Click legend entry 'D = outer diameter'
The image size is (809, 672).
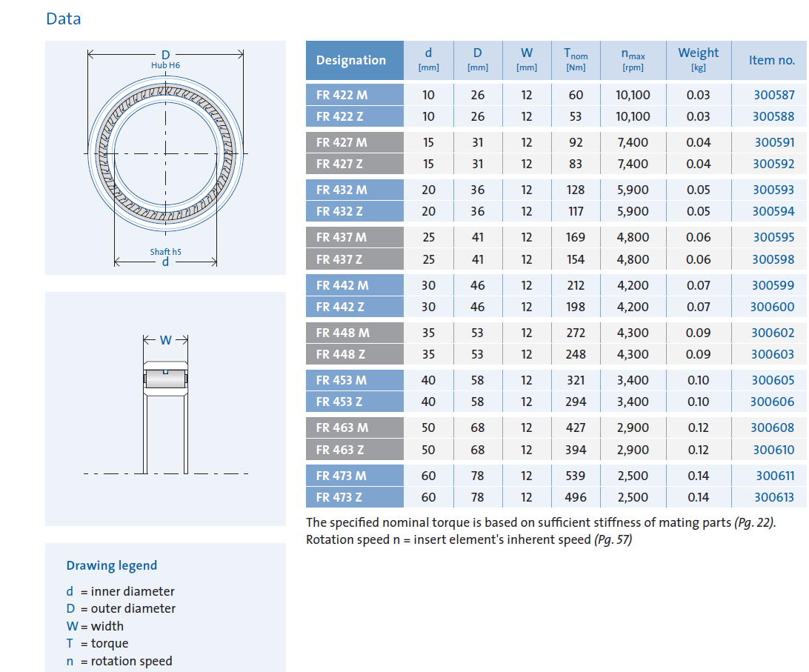121,608
